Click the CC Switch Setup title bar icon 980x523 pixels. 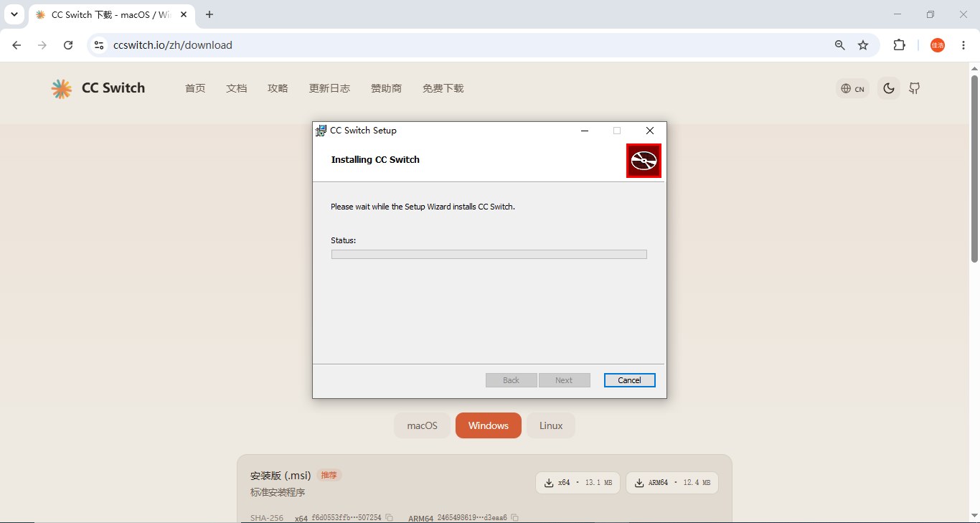coord(321,131)
